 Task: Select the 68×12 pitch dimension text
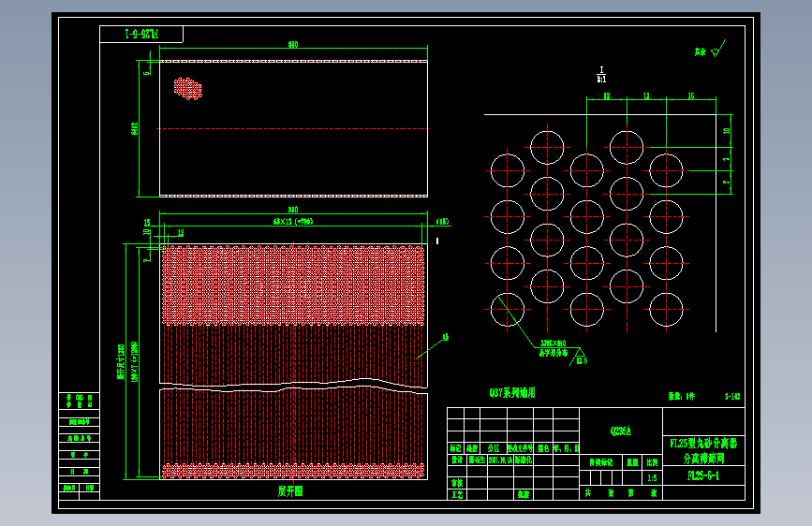pos(293,222)
